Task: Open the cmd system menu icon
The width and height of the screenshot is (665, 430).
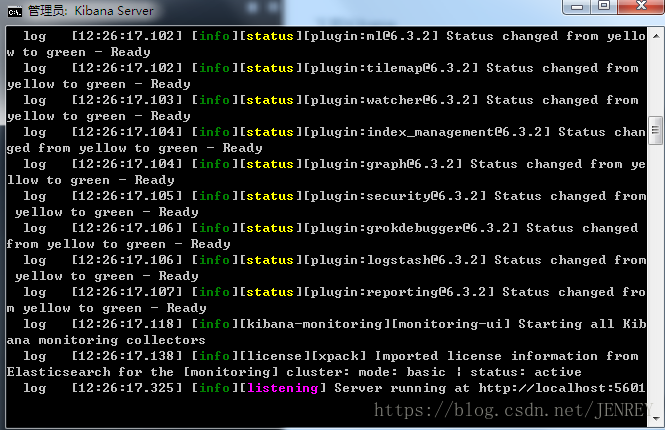Action: point(15,11)
